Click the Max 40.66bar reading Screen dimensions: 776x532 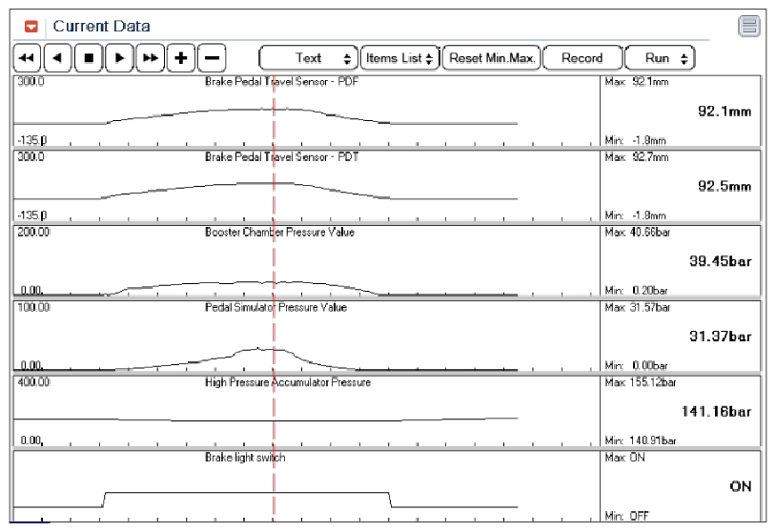coord(638,232)
